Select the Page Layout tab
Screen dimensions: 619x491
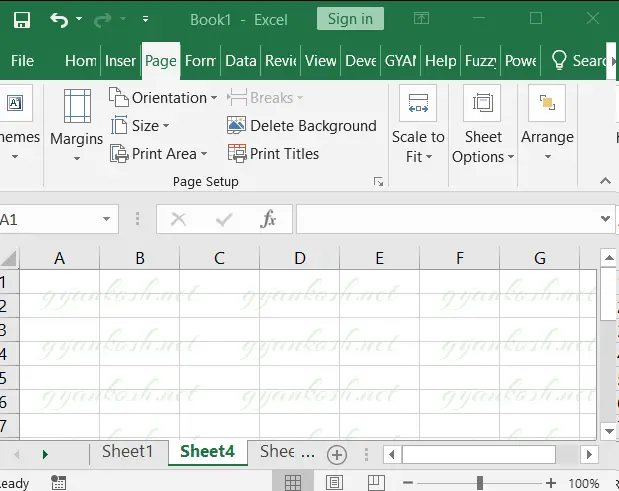click(x=161, y=61)
